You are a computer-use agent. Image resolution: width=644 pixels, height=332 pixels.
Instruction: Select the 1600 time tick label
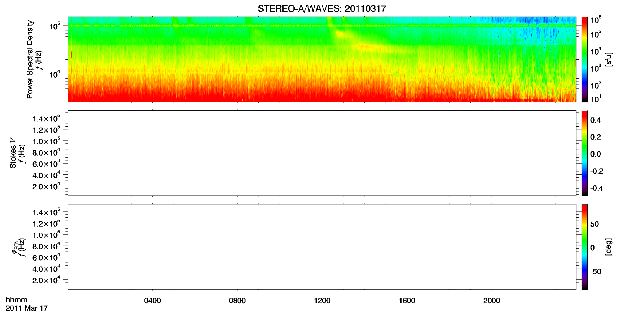[407, 301]
